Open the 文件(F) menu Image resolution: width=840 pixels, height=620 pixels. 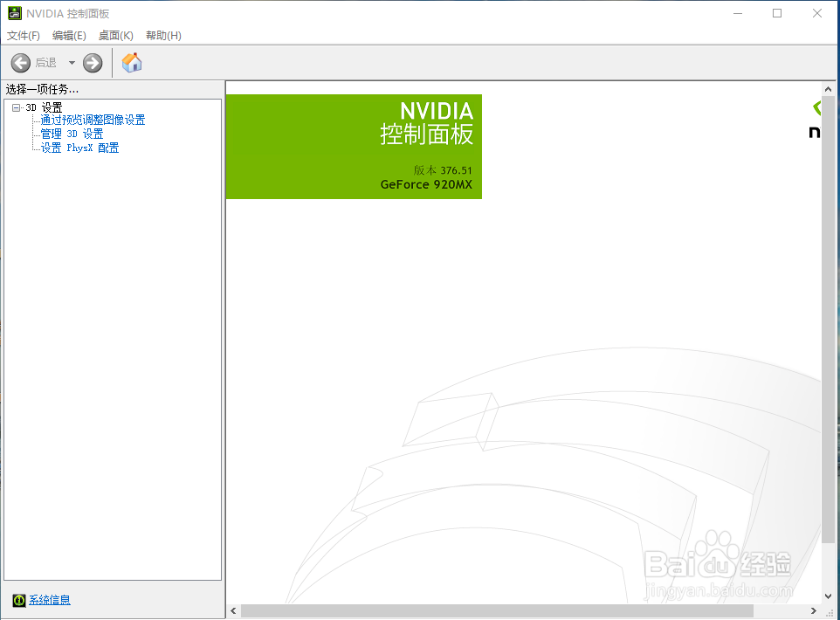click(x=24, y=36)
